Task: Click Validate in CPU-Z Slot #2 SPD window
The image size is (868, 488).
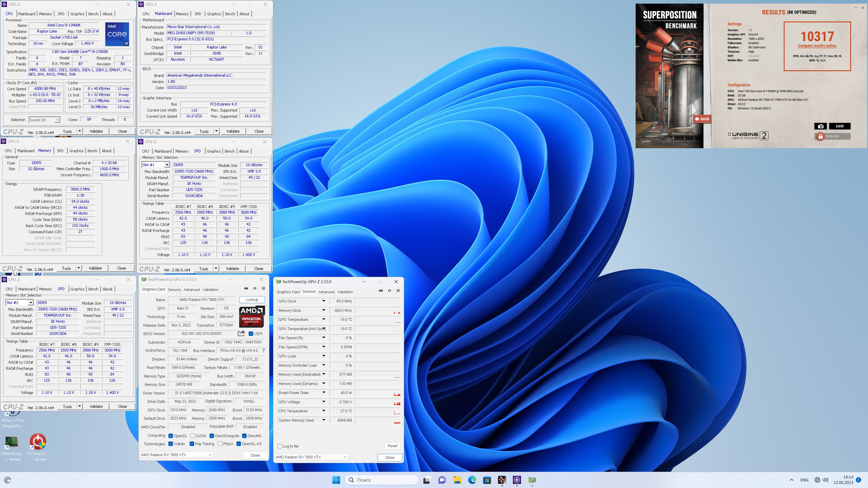Action: click(x=96, y=406)
